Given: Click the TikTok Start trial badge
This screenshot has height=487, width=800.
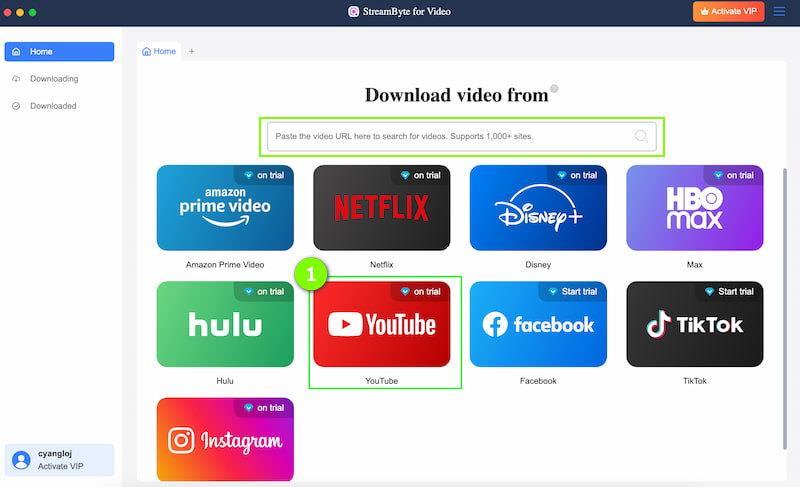Looking at the screenshot, I should (x=730, y=291).
